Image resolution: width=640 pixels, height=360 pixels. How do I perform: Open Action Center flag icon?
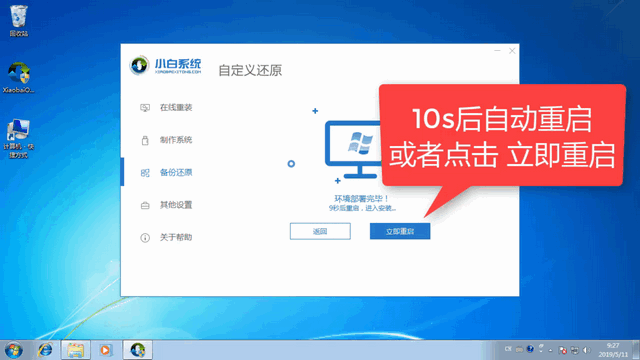pos(562,350)
